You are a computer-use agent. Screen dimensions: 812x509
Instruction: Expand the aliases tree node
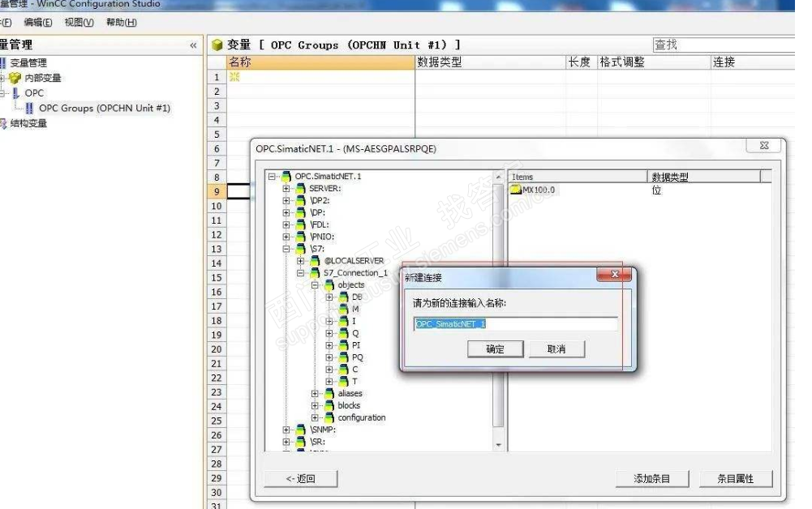[x=315, y=394]
